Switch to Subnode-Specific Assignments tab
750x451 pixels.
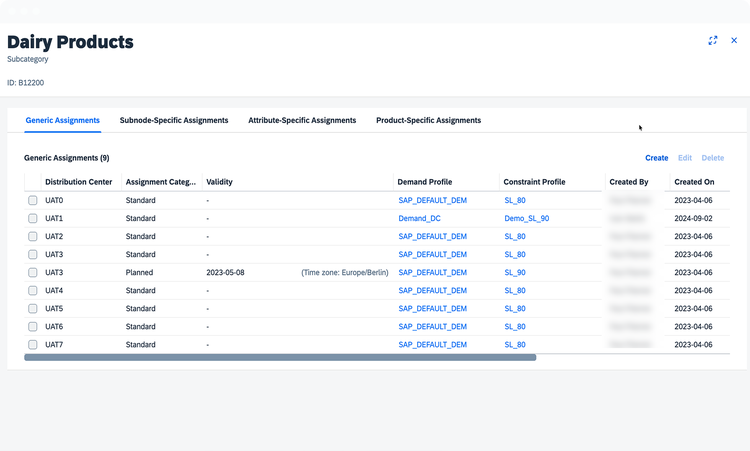pyautogui.click(x=174, y=120)
